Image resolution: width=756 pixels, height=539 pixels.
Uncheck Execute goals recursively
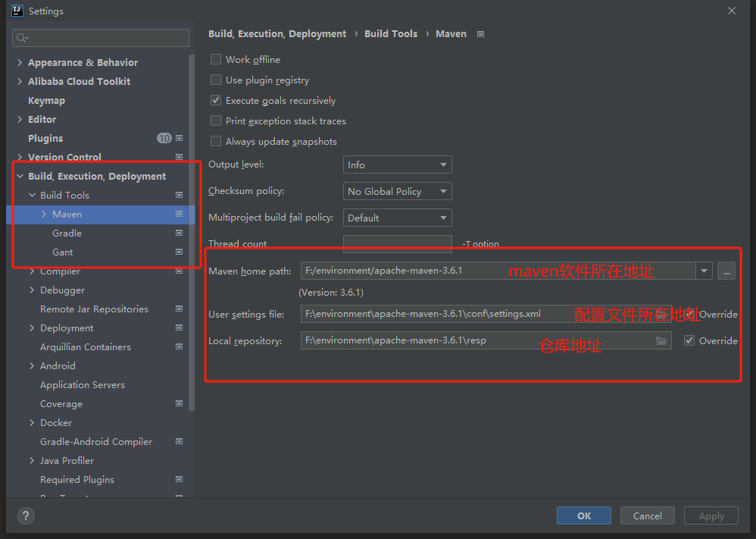coord(216,101)
